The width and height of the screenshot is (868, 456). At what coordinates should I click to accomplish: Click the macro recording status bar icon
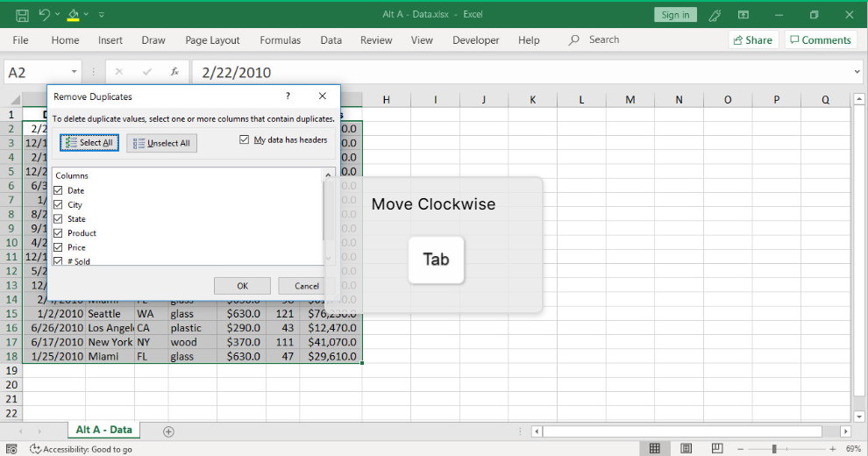(x=11, y=449)
